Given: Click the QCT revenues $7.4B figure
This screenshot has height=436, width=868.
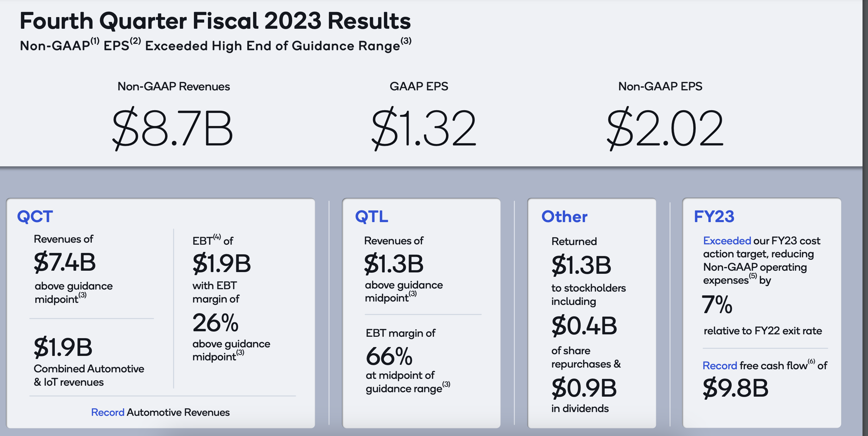Looking at the screenshot, I should tap(65, 262).
